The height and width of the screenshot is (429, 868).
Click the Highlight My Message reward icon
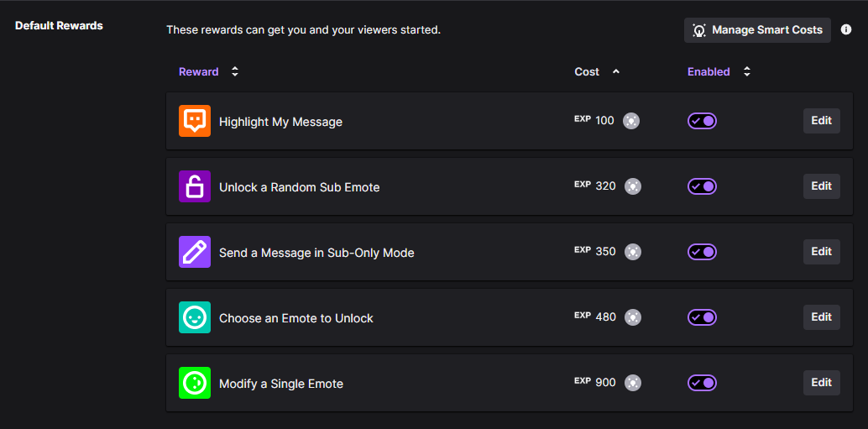pyautogui.click(x=195, y=121)
